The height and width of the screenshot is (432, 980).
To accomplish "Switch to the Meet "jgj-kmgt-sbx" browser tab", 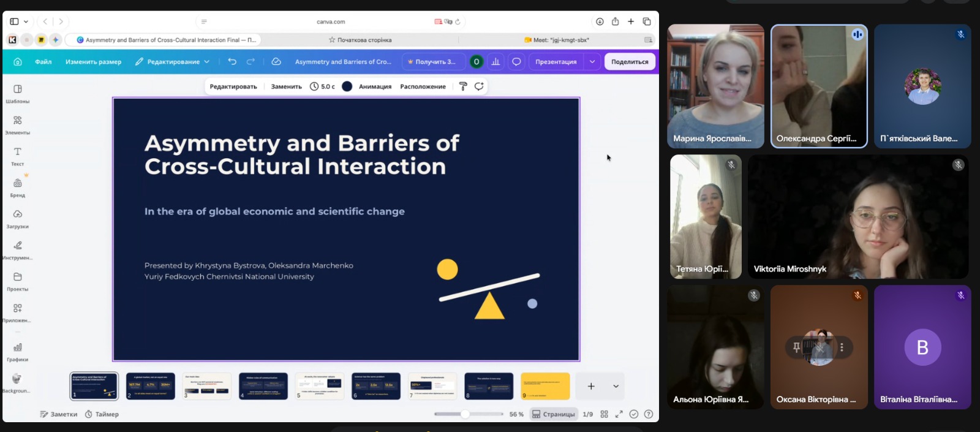I will coord(556,40).
